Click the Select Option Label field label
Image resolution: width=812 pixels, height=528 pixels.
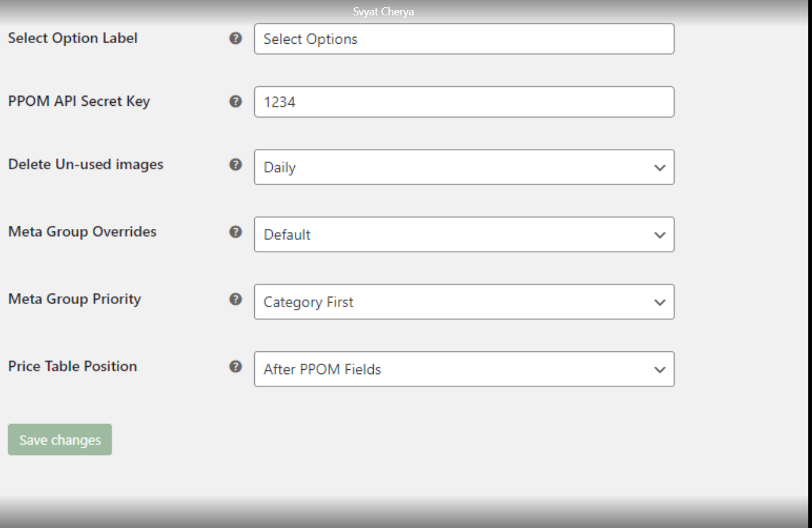click(74, 38)
